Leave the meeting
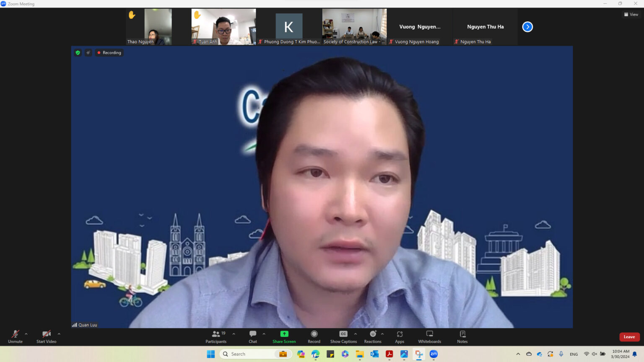 point(629,337)
